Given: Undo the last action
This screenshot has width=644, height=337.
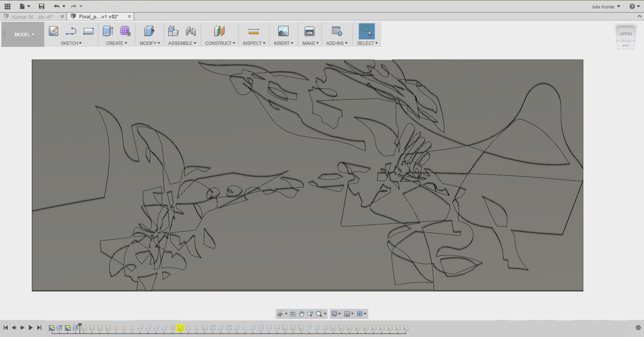Looking at the screenshot, I should pos(57,6).
